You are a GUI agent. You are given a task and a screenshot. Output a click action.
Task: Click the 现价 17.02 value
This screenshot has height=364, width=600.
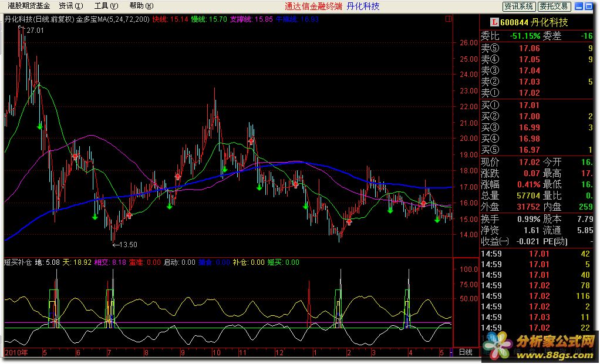point(529,162)
